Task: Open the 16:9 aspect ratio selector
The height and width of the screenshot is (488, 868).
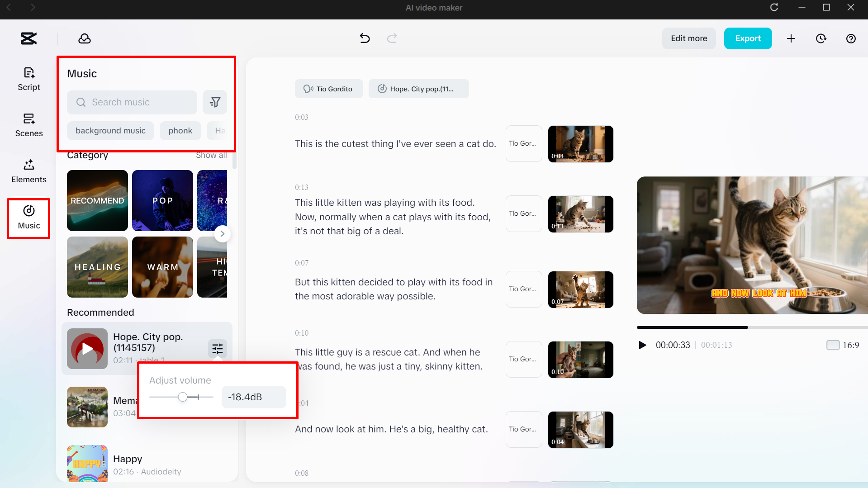Action: pyautogui.click(x=843, y=345)
